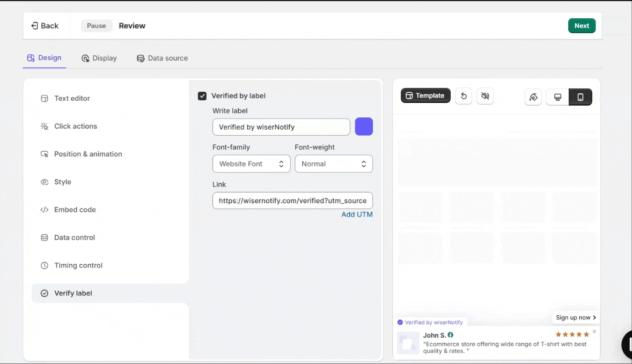Click the reset/undo arrow icon in preview
Viewport: 632px width, 364px height.
(464, 96)
